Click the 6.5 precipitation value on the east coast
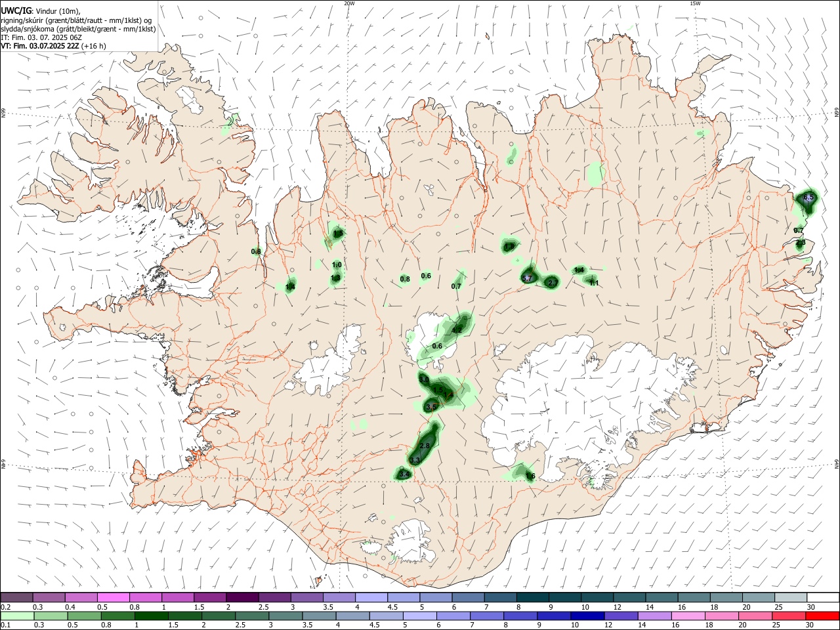The image size is (840, 630). [x=808, y=198]
